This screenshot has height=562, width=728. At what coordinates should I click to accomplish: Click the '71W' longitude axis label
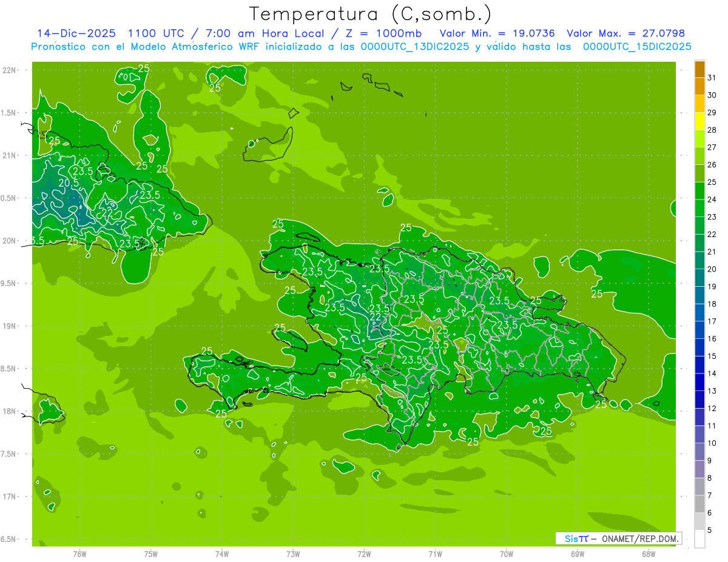tap(435, 554)
